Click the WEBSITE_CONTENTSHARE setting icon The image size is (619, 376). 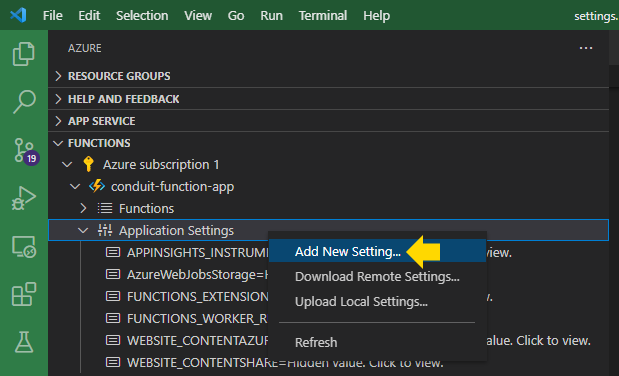(113, 362)
